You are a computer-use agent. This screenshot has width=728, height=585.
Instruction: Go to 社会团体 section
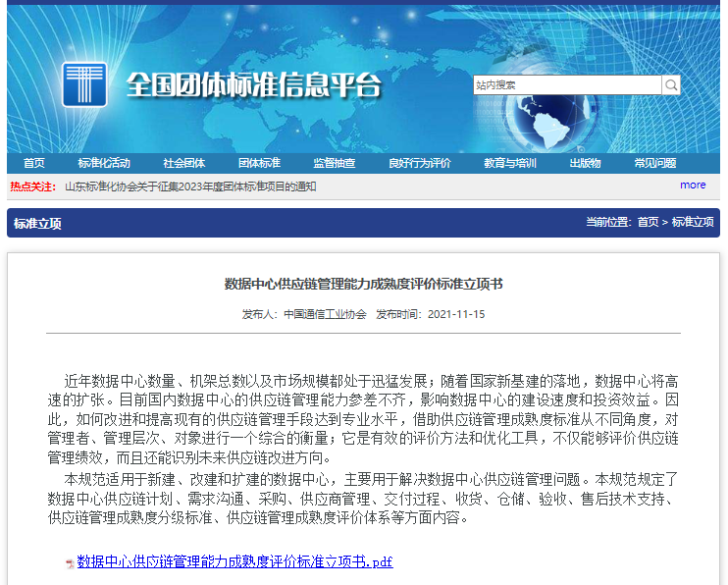tap(184, 163)
